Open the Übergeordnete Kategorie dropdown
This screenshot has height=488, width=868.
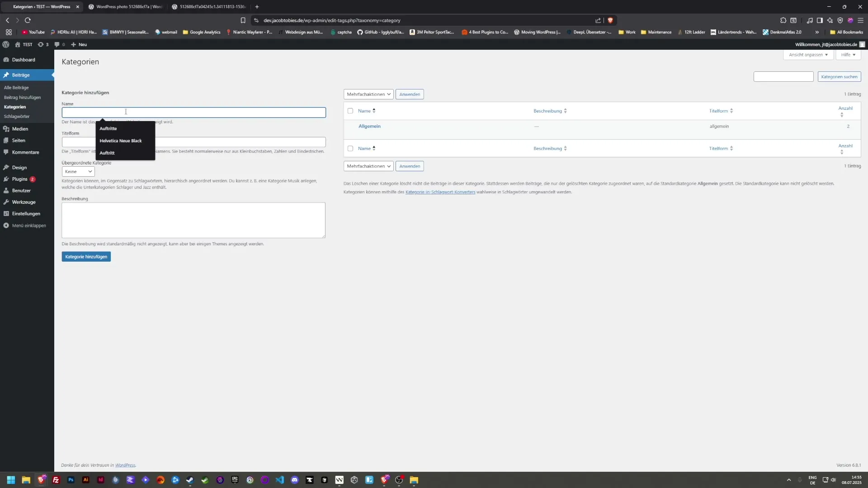pyautogui.click(x=78, y=171)
